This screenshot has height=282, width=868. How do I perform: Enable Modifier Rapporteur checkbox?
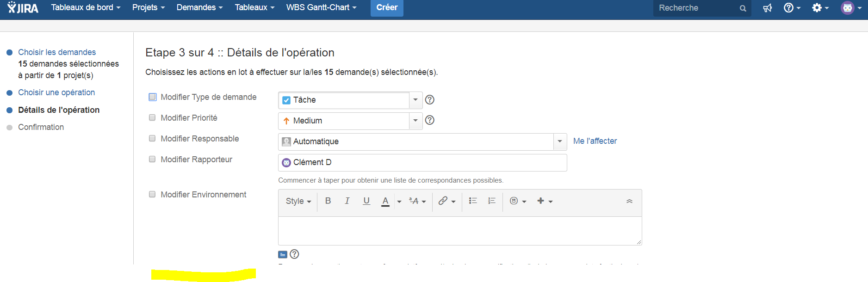pos(152,159)
